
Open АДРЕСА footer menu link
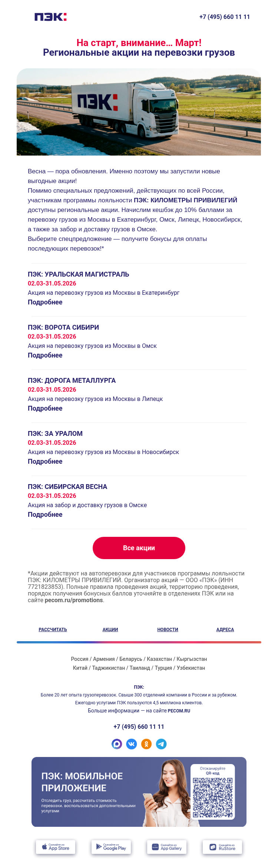tap(225, 629)
